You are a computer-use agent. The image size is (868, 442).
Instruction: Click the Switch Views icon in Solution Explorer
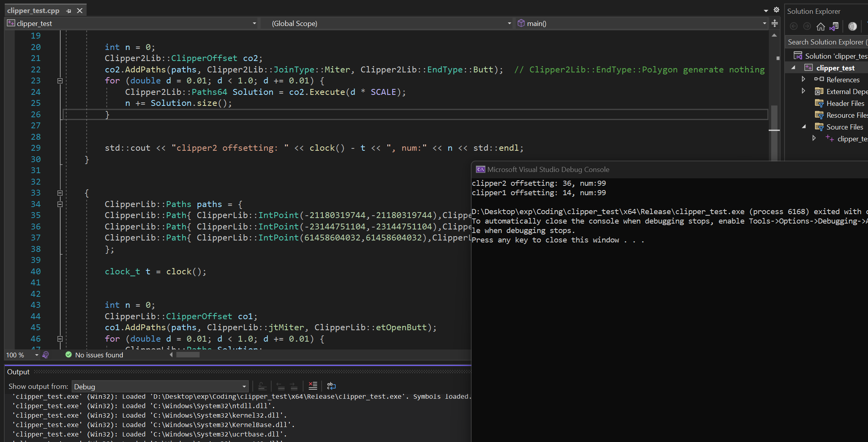pyautogui.click(x=835, y=26)
